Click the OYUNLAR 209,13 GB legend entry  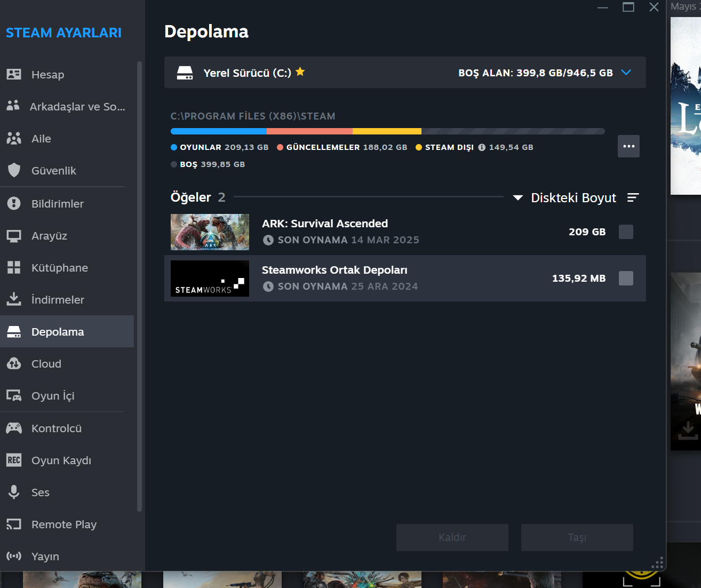point(220,147)
